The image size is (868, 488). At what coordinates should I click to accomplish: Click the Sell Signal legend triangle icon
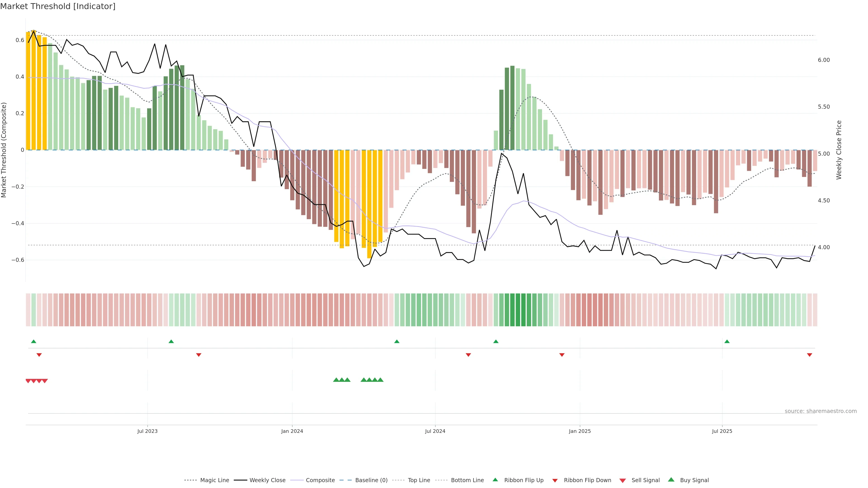623,481
